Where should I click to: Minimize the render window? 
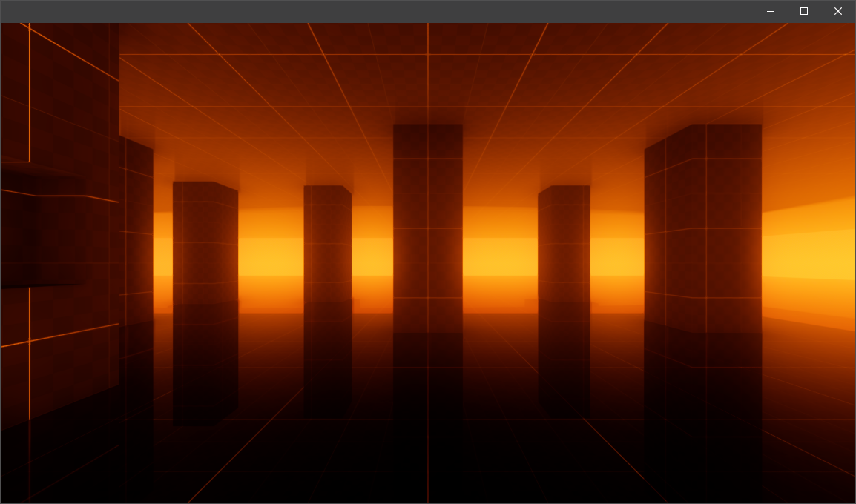point(770,11)
